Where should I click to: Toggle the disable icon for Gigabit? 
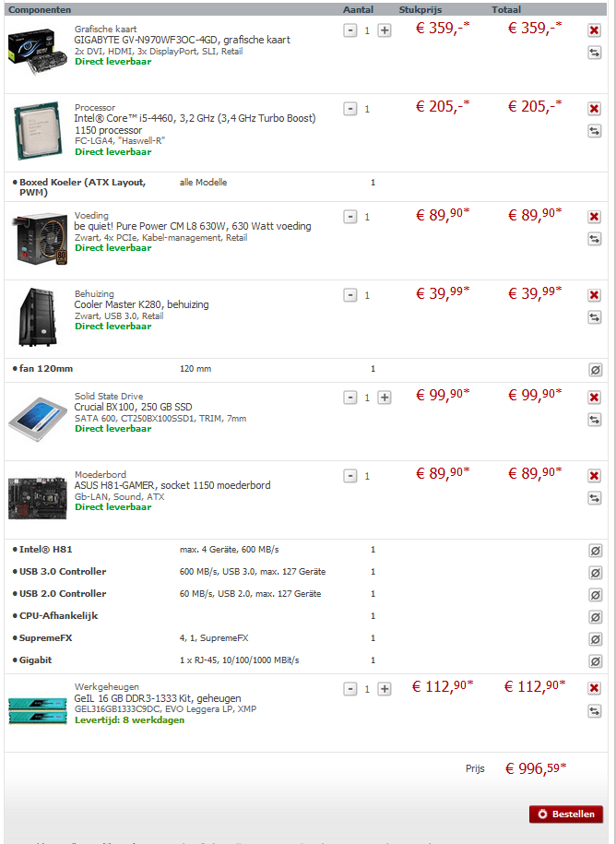click(595, 661)
